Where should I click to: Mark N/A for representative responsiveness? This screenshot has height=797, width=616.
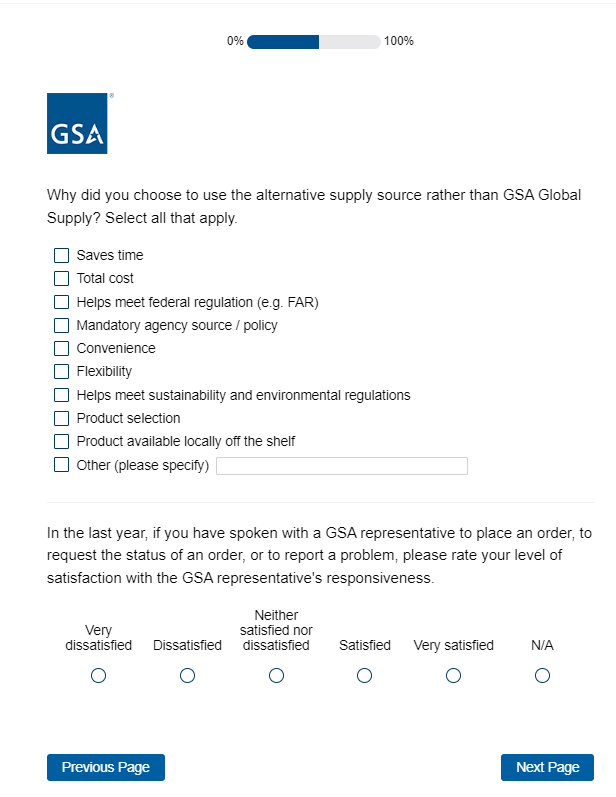[x=542, y=676]
